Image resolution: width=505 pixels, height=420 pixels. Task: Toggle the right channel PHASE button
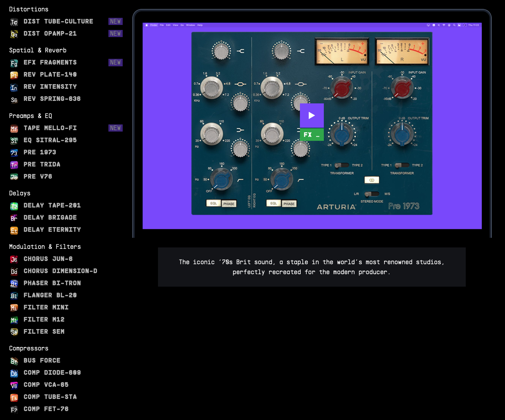[289, 204]
